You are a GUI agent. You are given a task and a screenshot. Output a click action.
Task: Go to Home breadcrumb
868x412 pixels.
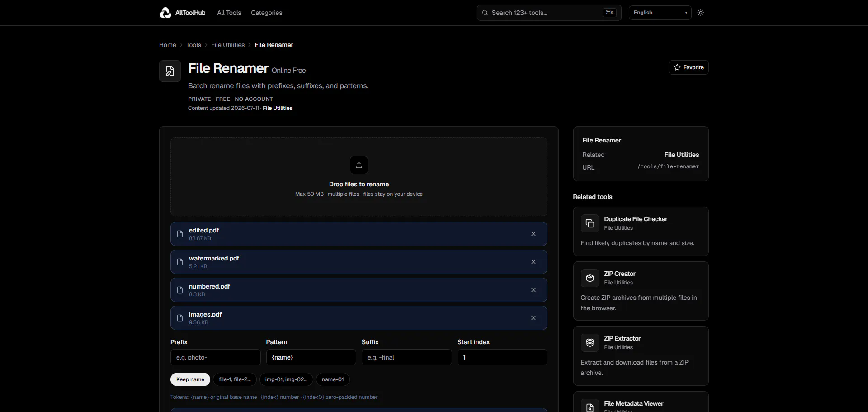coord(167,45)
